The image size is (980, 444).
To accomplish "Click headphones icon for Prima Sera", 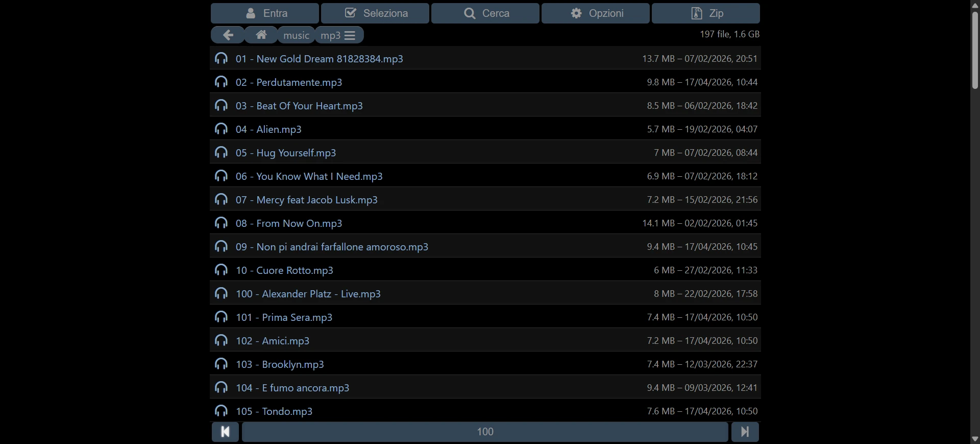I will 221,317.
